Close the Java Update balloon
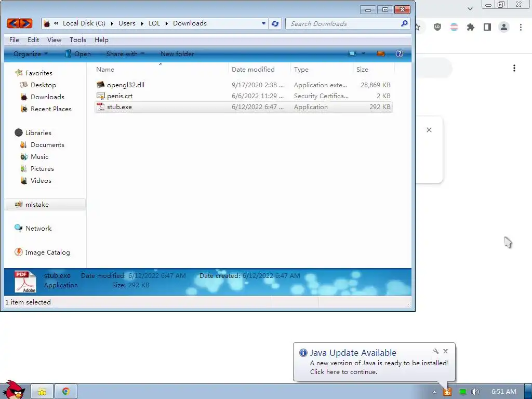Image resolution: width=532 pixels, height=399 pixels. pyautogui.click(x=445, y=351)
